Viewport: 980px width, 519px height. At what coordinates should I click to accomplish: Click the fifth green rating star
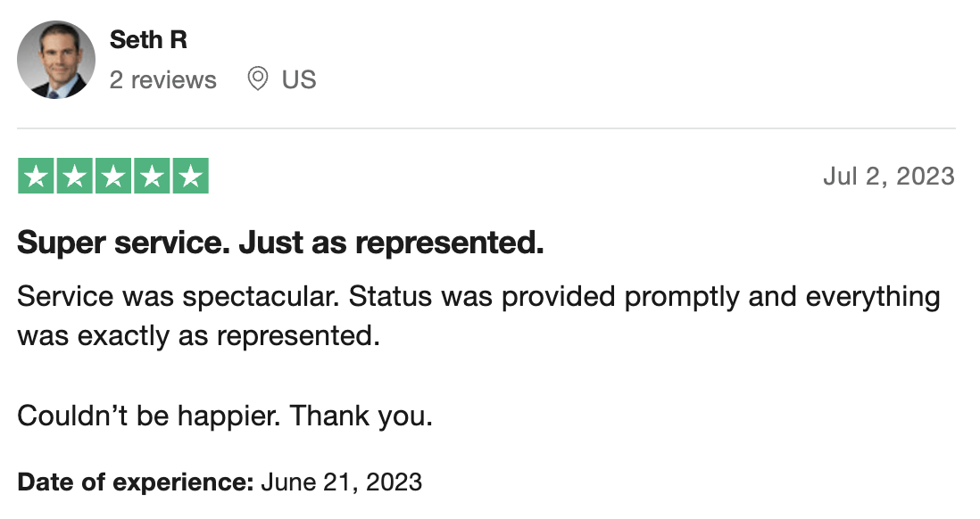191,177
